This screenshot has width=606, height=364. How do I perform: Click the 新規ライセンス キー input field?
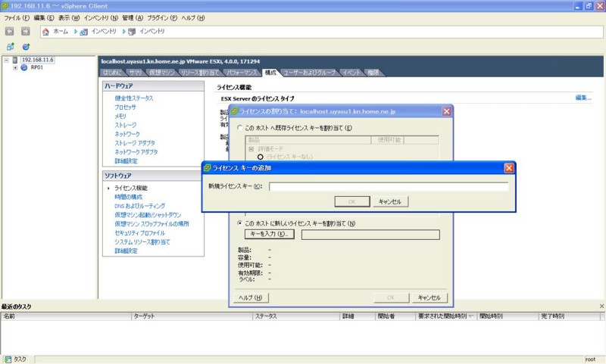click(x=389, y=186)
